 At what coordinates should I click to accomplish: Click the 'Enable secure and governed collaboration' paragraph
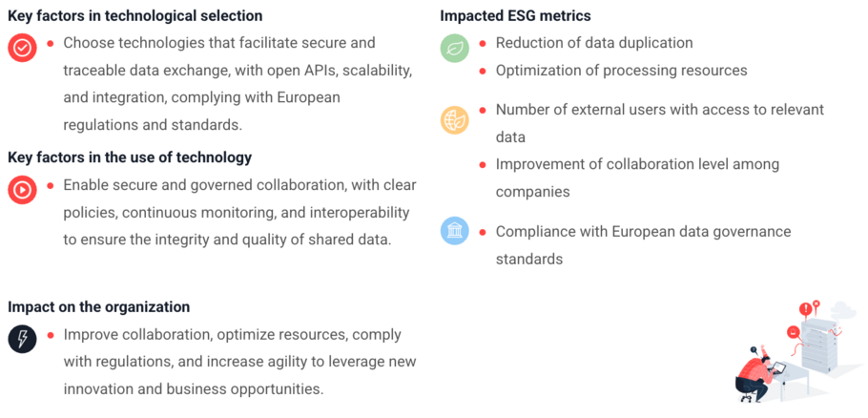pyautogui.click(x=239, y=213)
